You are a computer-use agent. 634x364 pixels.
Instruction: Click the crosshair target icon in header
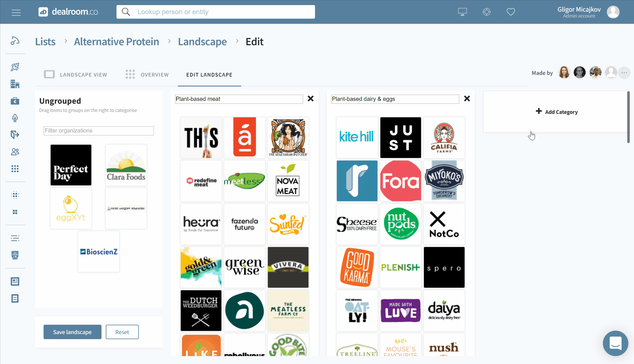tap(486, 12)
